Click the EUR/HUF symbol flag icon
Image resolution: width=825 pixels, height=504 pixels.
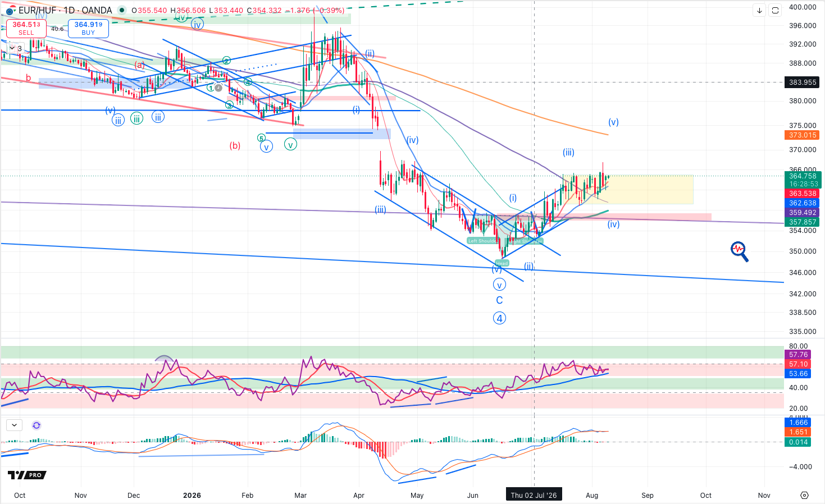pyautogui.click(x=10, y=11)
